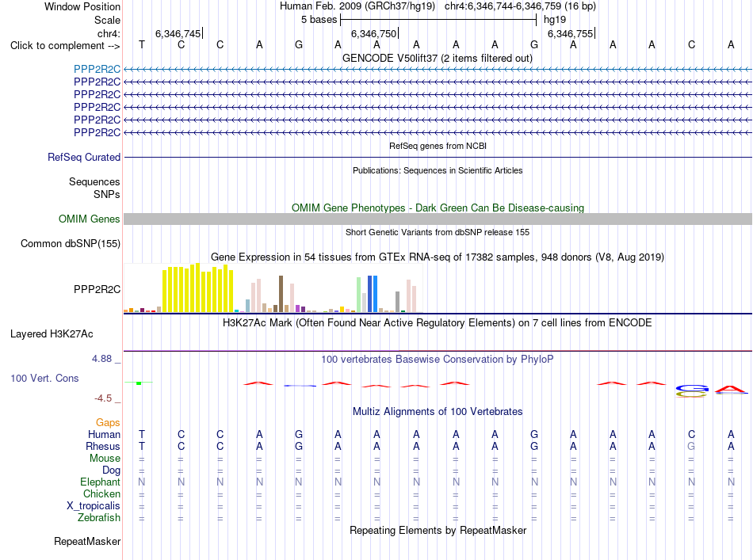The width and height of the screenshot is (753, 560).
Task: Click the GTEx Gene Expression track title
Action: click(x=438, y=257)
